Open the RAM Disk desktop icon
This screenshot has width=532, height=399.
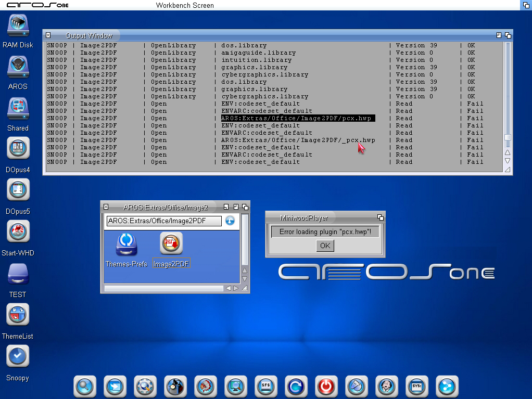(18, 26)
